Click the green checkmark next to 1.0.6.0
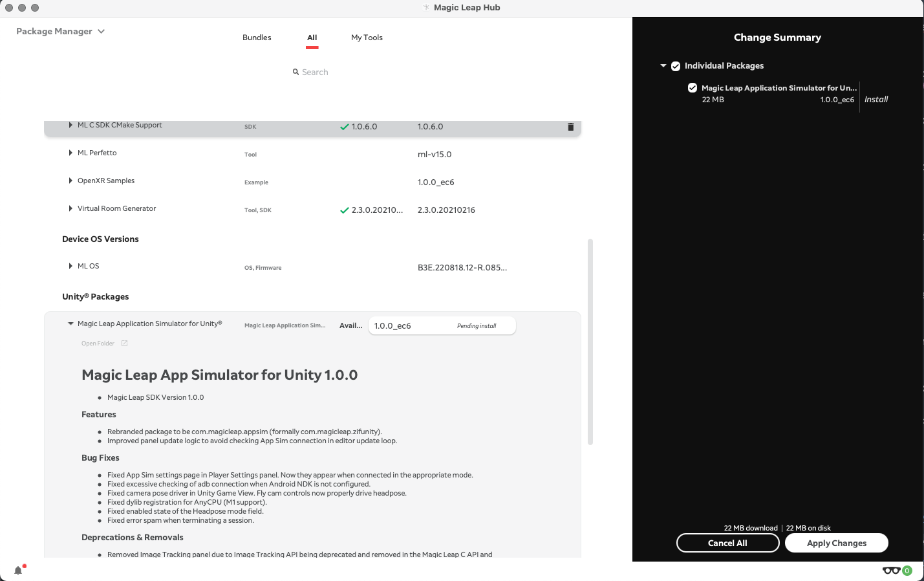 click(344, 127)
